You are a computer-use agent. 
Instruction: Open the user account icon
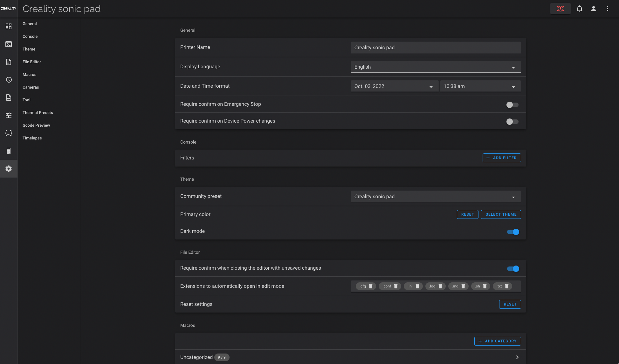point(593,9)
